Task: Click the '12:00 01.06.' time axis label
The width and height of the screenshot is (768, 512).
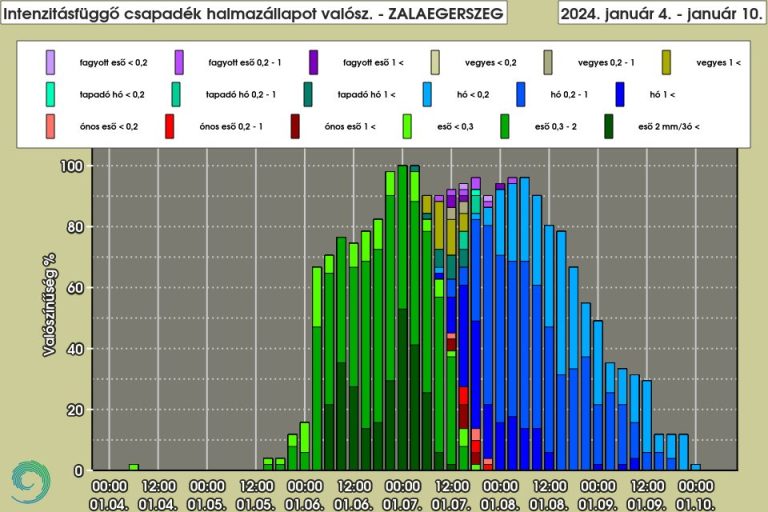Action: pyautogui.click(x=354, y=493)
